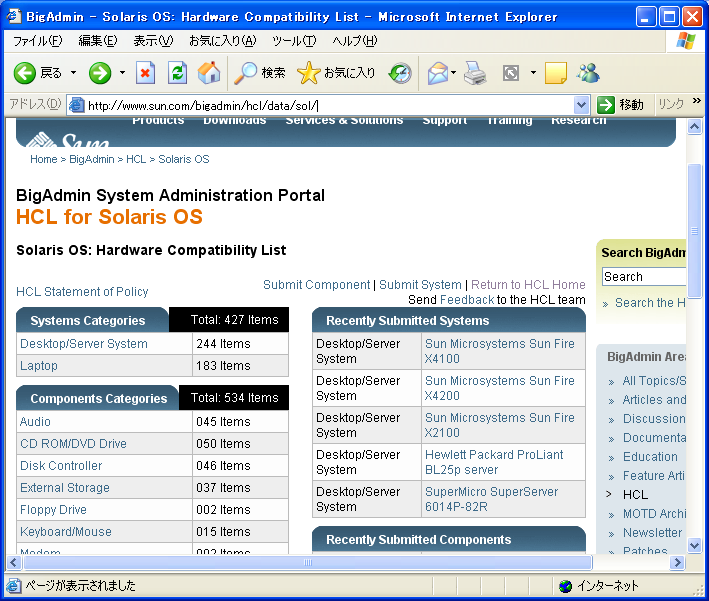
Task: Go to the Home page icon
Action: click(209, 73)
